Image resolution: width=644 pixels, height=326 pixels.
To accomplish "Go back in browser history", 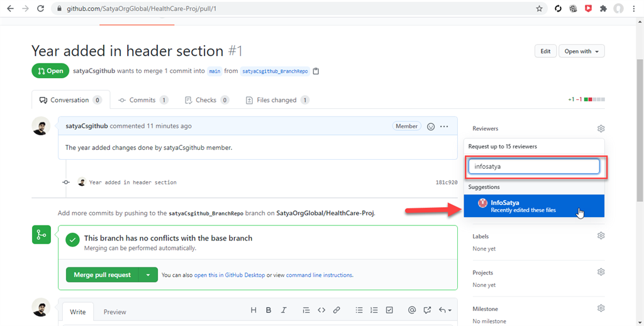I will tap(10, 8).
